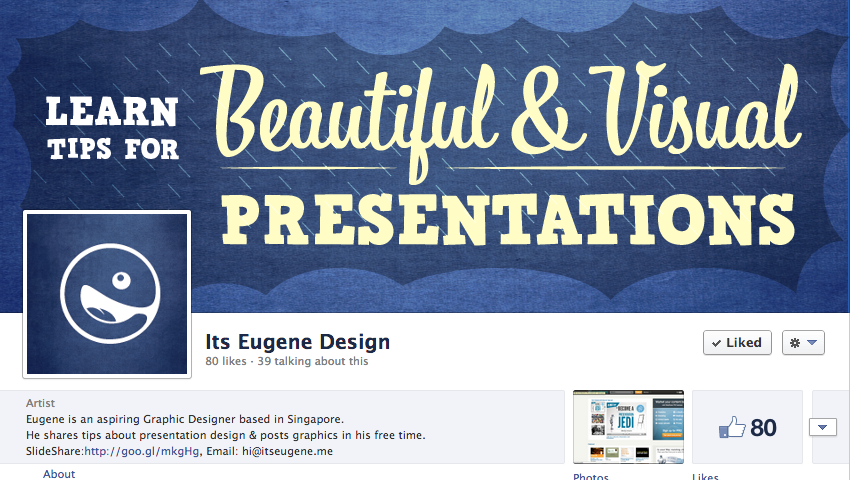This screenshot has height=480, width=850.
Task: Click the Its Eugene Design profile picture
Action: (106, 294)
